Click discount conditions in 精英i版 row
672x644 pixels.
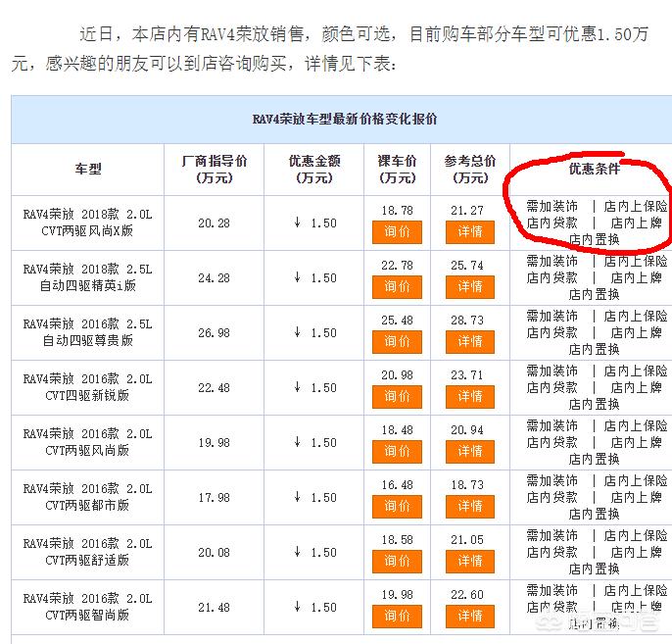tap(597, 277)
